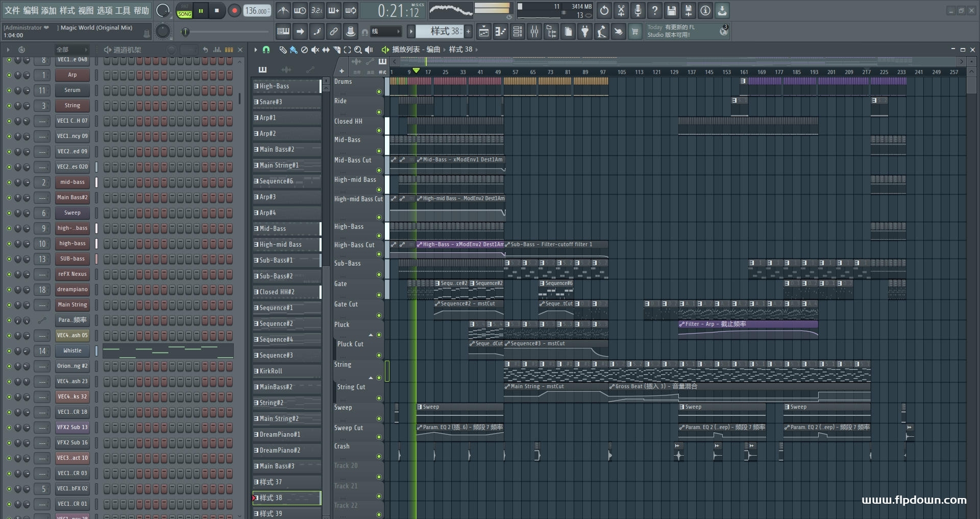Open the piano roll view icon
The height and width of the screenshot is (519, 980).
500,32
